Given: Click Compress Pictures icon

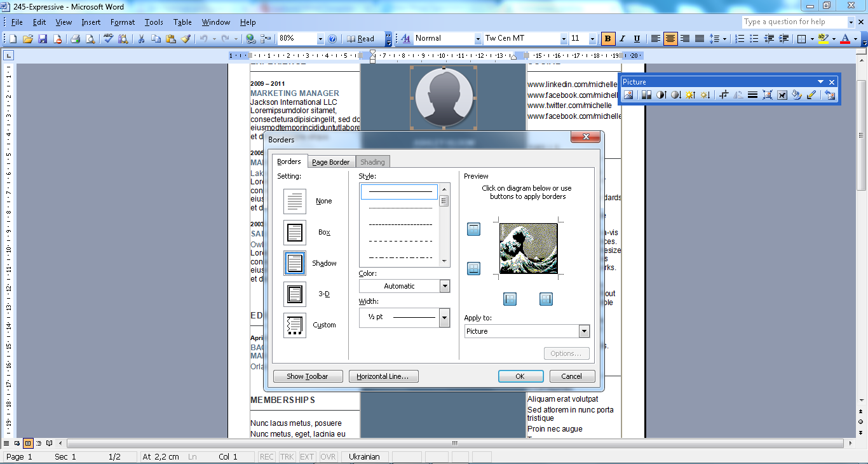Looking at the screenshot, I should click(x=768, y=95).
